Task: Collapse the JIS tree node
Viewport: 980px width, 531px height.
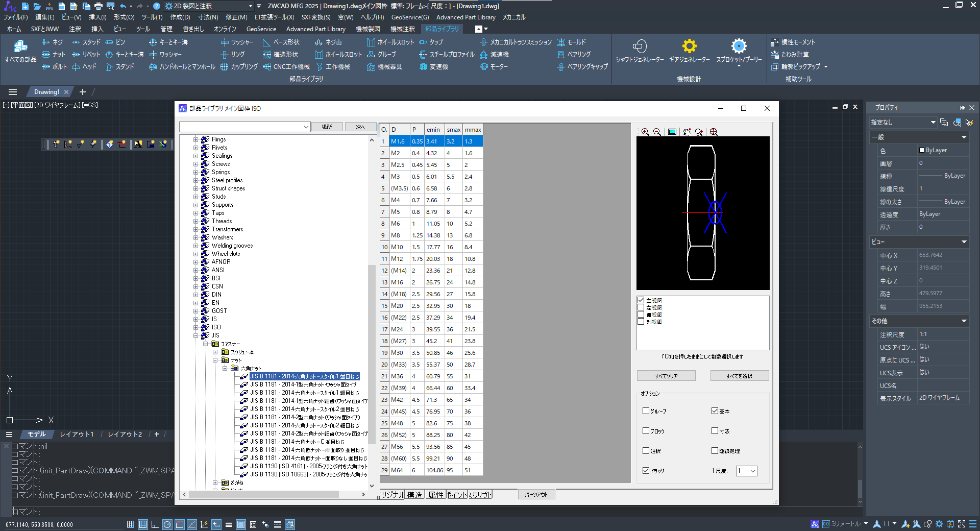Action: pyautogui.click(x=195, y=335)
